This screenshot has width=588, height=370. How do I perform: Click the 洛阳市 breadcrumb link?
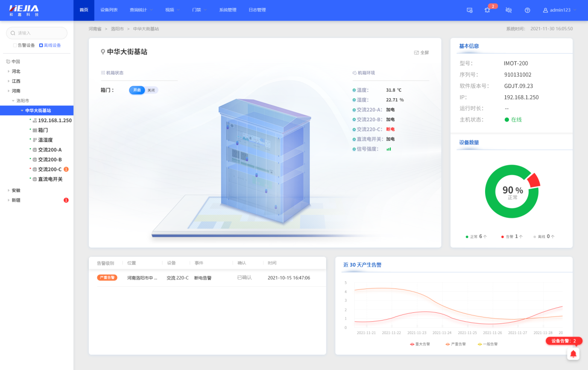[117, 29]
